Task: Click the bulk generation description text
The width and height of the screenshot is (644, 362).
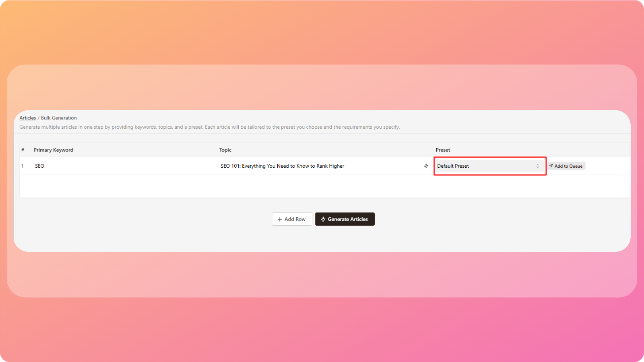Action: (x=209, y=127)
